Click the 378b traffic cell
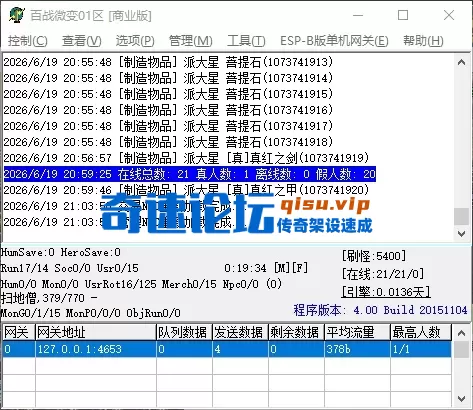473x410 pixels. pos(357,349)
